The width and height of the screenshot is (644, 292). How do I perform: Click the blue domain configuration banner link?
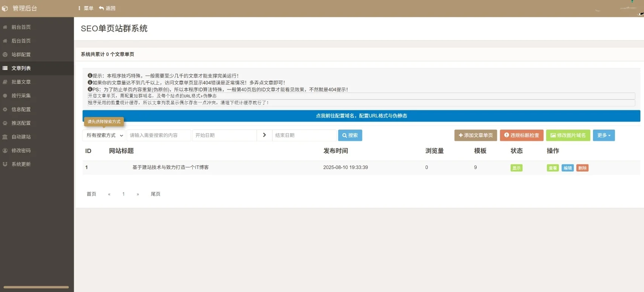pos(361,116)
